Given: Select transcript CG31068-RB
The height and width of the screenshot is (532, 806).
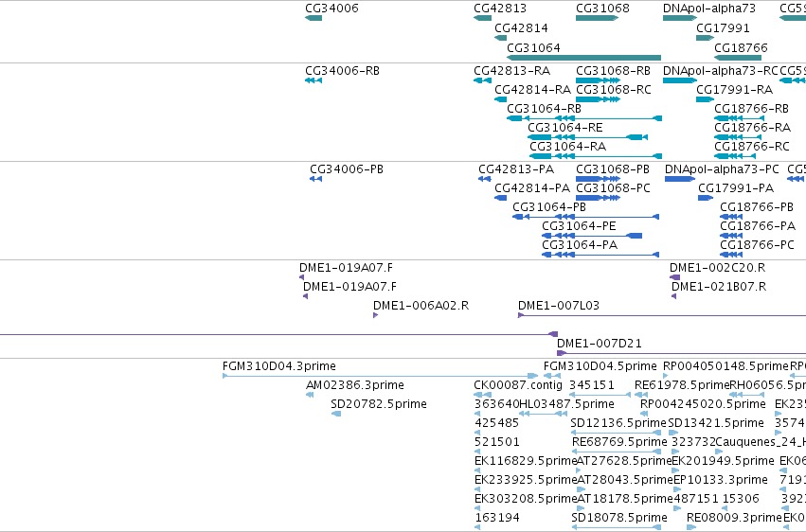Looking at the screenshot, I should click(613, 71).
